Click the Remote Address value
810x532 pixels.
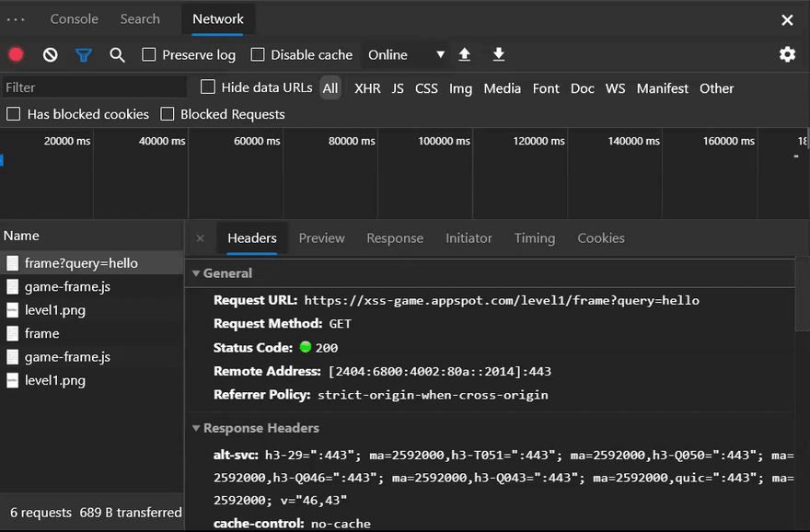click(x=440, y=371)
